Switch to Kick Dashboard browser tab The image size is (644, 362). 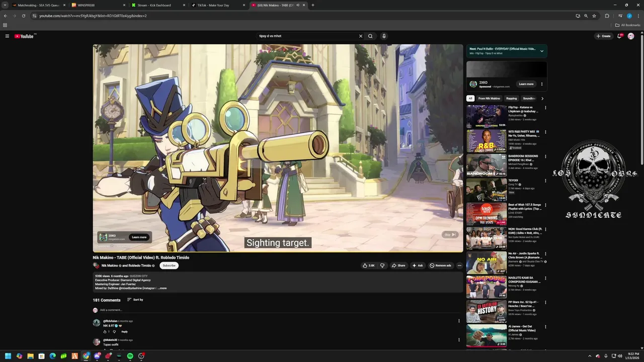pos(157,5)
